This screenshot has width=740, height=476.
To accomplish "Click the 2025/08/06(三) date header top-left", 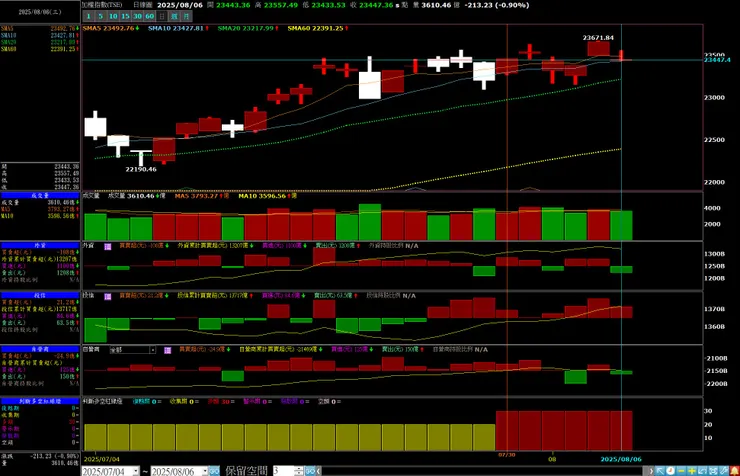I will coord(40,12).
